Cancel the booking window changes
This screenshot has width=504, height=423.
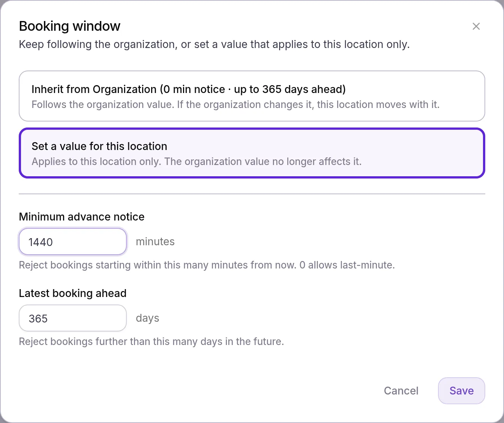tap(401, 391)
